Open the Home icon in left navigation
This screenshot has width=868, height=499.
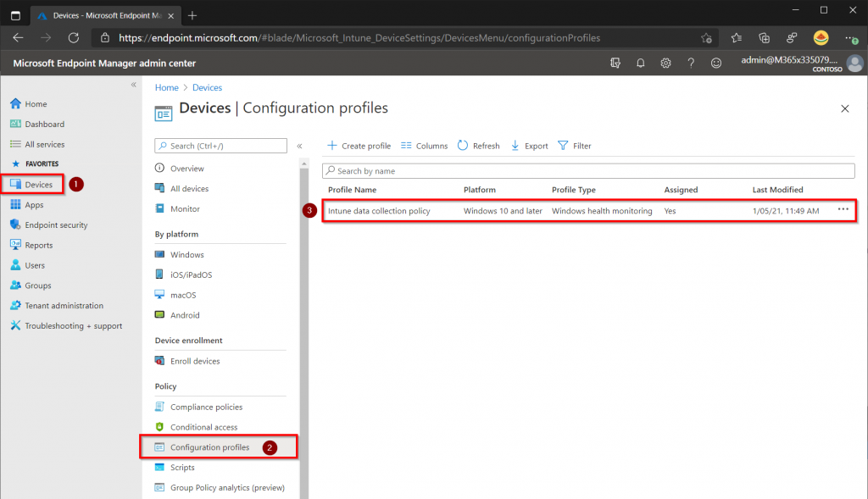(15, 103)
